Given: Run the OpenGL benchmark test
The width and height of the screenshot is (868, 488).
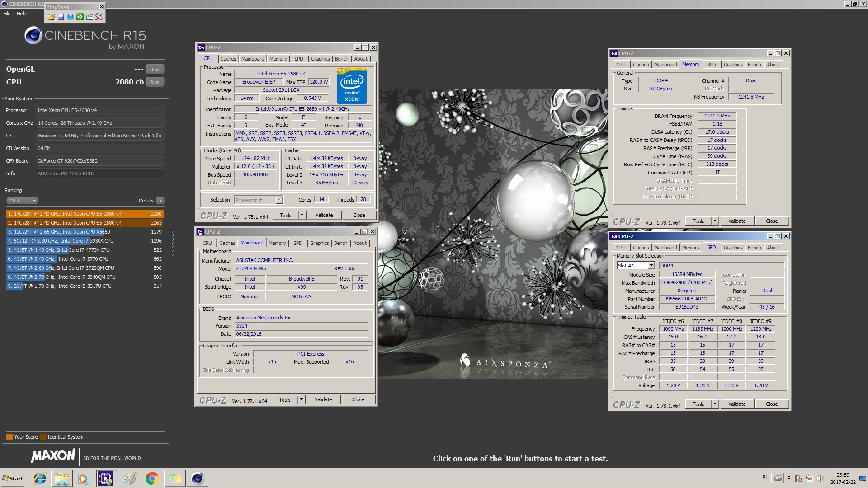Looking at the screenshot, I should (155, 70).
